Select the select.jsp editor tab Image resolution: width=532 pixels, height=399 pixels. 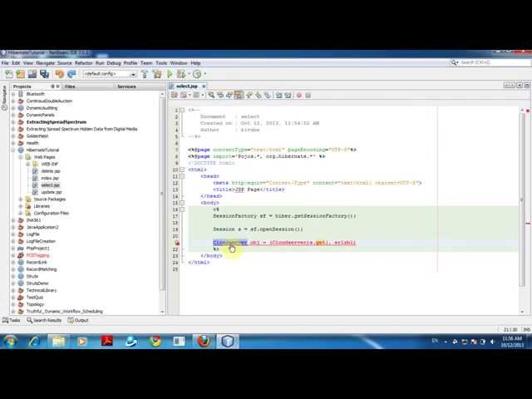point(186,86)
